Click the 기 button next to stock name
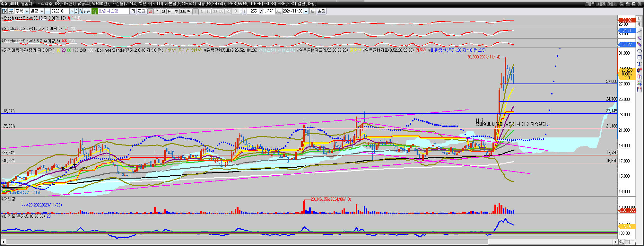 (x=133, y=11)
